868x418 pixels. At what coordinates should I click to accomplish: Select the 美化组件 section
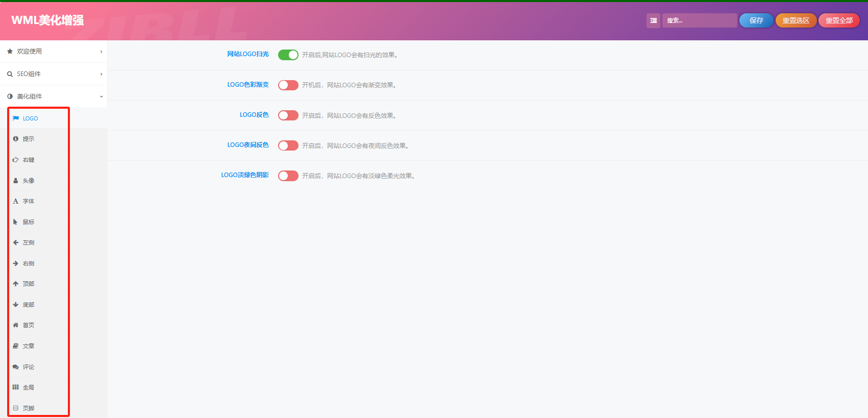pyautogui.click(x=54, y=96)
